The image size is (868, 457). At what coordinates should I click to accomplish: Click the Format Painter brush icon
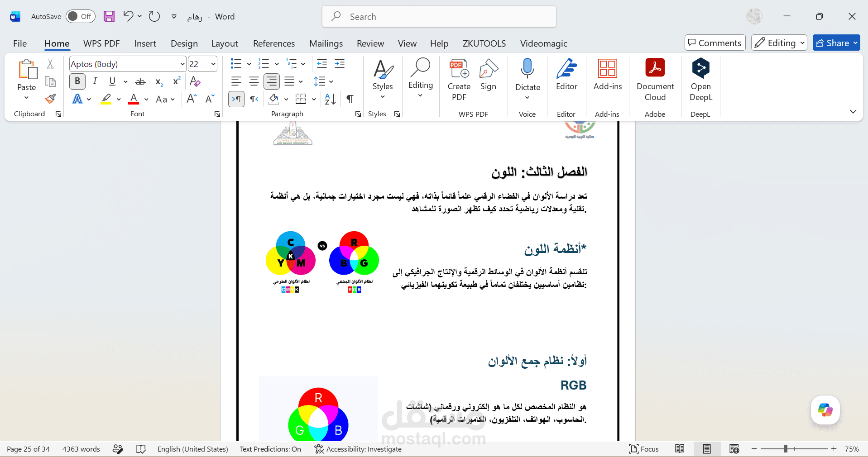point(50,99)
